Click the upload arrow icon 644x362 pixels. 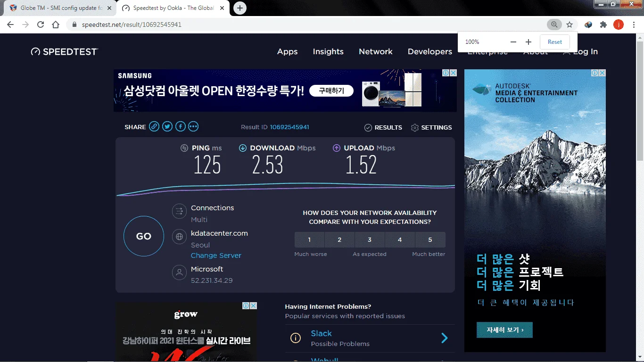pyautogui.click(x=337, y=148)
